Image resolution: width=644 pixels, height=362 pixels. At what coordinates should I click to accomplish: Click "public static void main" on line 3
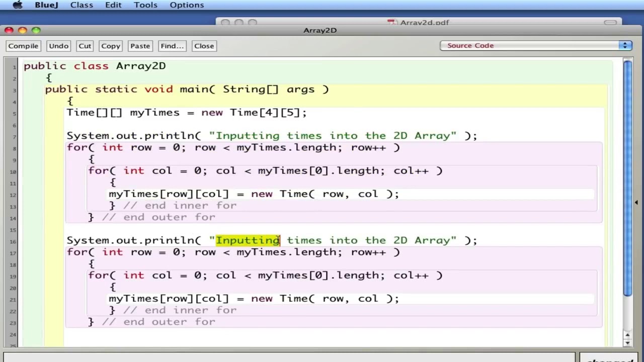(x=127, y=89)
